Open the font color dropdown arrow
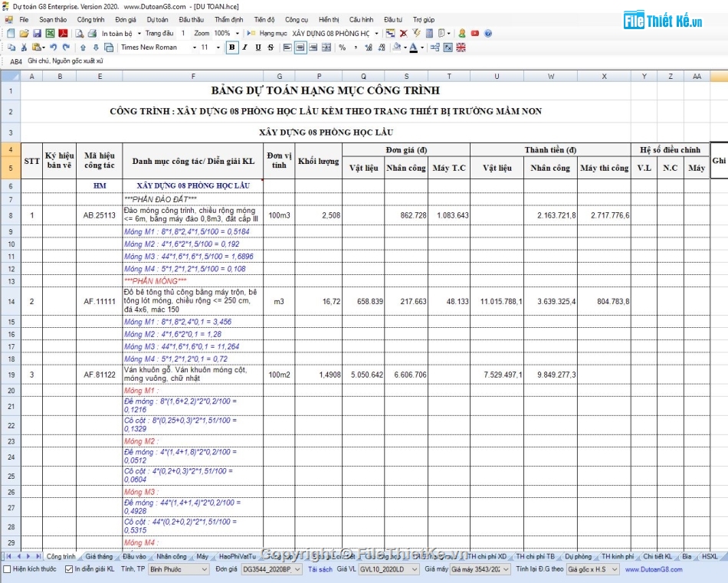This screenshot has height=583, width=728. coord(422,47)
